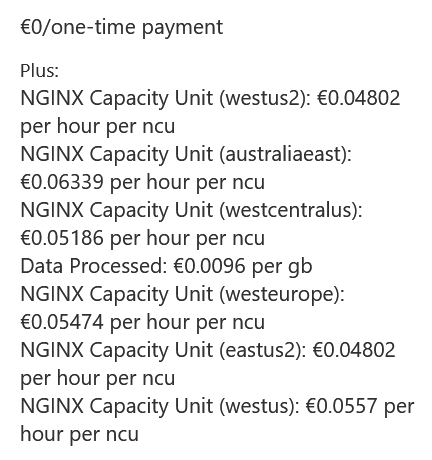
Task: Click the Data Processed label
Action: [94, 266]
